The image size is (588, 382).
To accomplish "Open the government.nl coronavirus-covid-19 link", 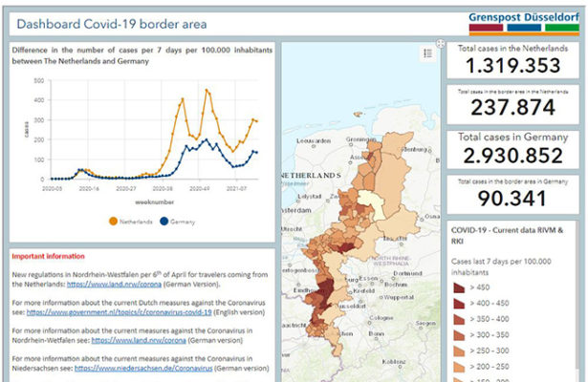I will pos(119,312).
